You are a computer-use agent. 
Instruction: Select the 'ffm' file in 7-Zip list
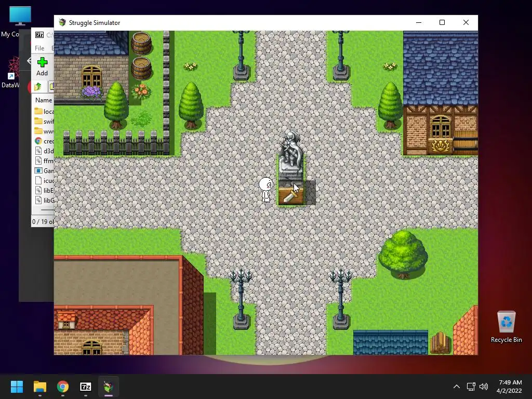coord(45,161)
